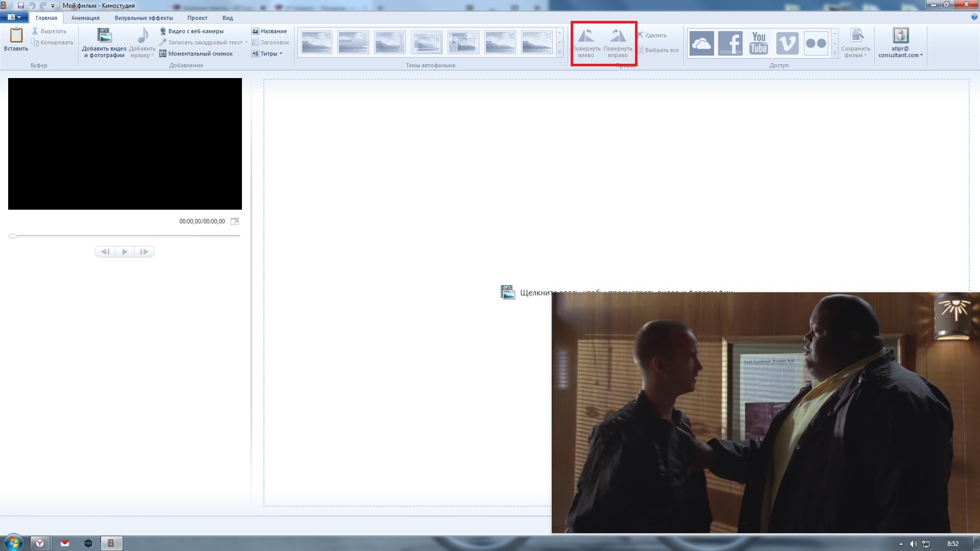Share the movie to Vimeo
The height and width of the screenshot is (551, 980).
pyautogui.click(x=787, y=43)
